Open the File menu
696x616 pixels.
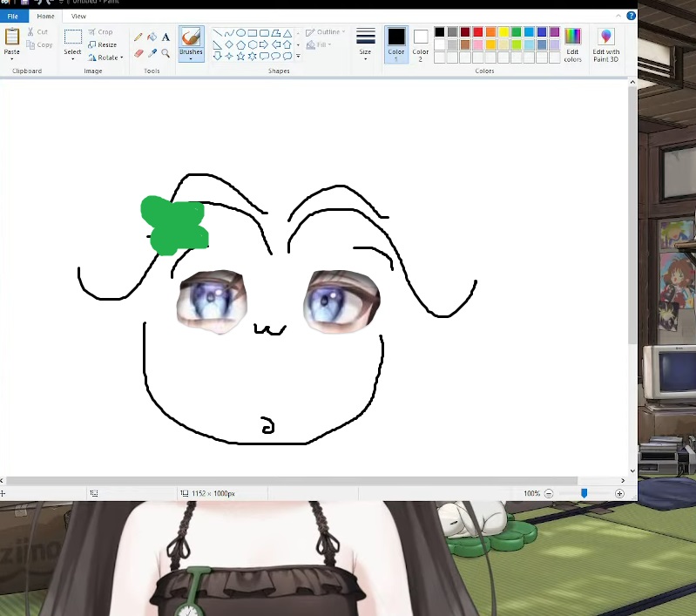pyautogui.click(x=13, y=16)
